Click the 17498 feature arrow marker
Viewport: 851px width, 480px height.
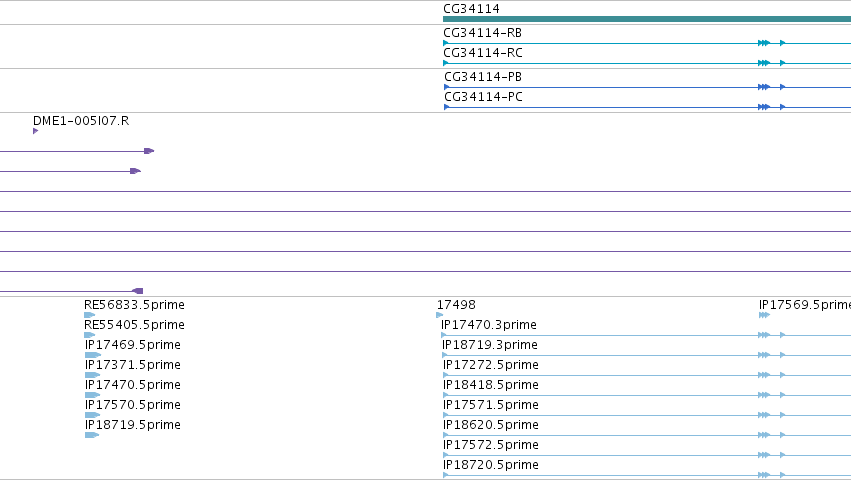pos(440,315)
